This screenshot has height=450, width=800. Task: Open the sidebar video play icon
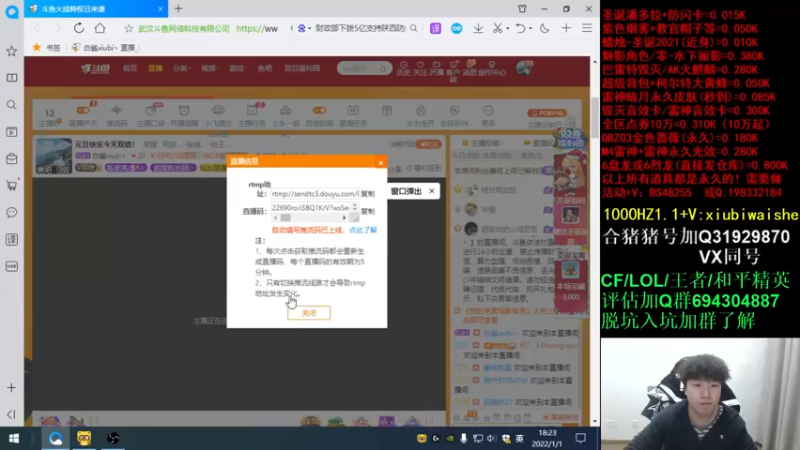(11, 132)
